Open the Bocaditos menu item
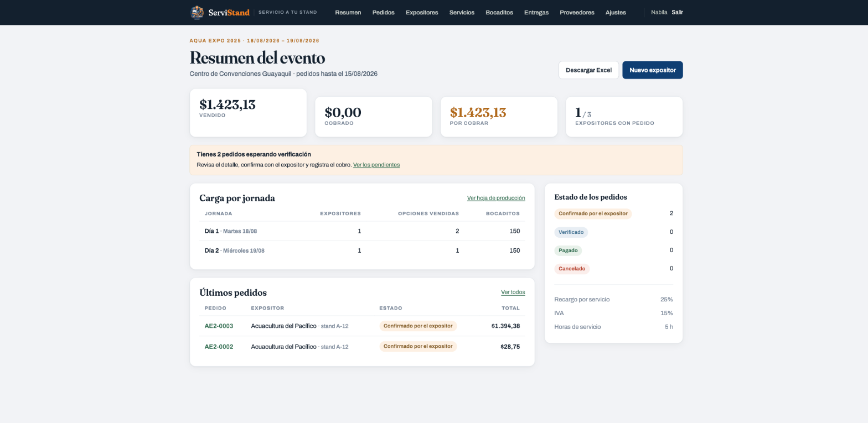Image resolution: width=868 pixels, height=423 pixels. click(499, 12)
